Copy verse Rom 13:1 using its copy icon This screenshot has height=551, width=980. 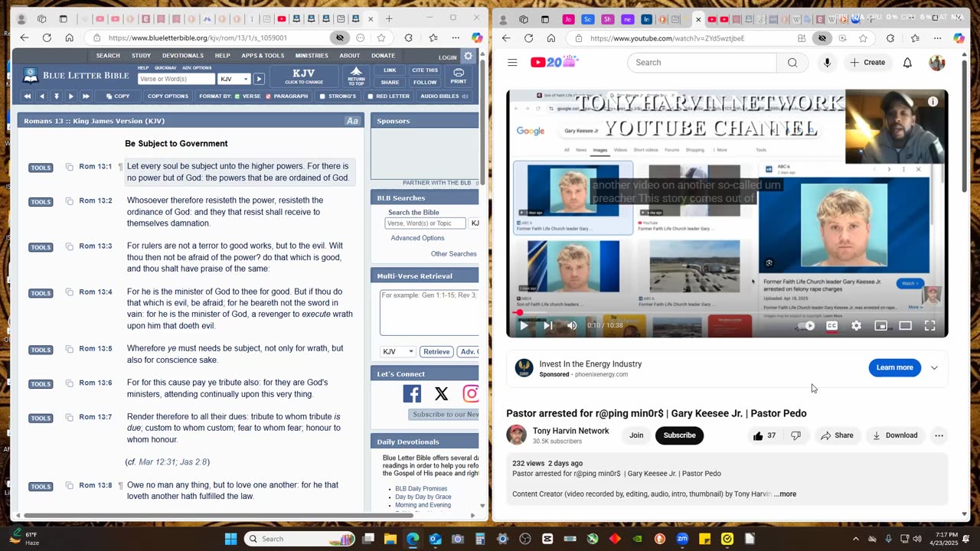(70, 167)
